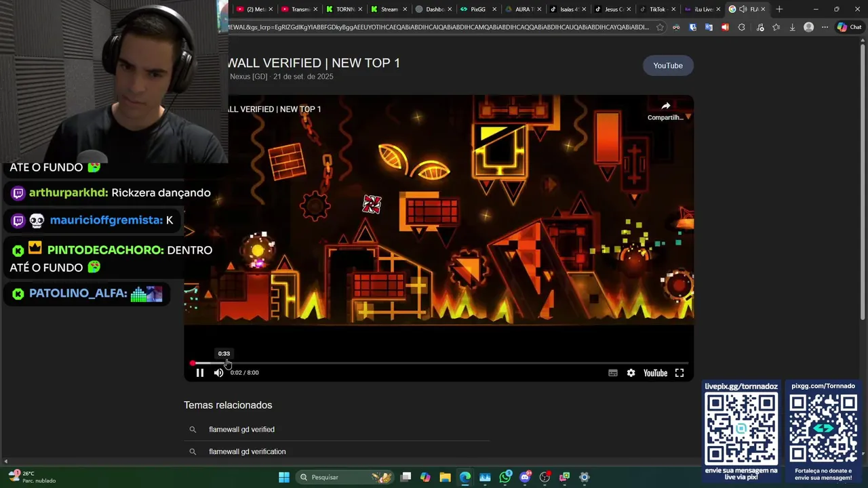Open the browser '...' settings menu

click(825, 27)
